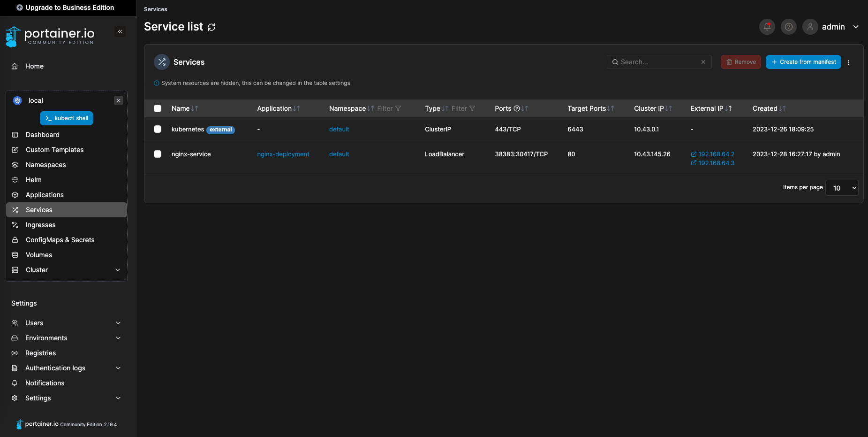
Task: Sort by Cluster IP column
Action: (653, 108)
